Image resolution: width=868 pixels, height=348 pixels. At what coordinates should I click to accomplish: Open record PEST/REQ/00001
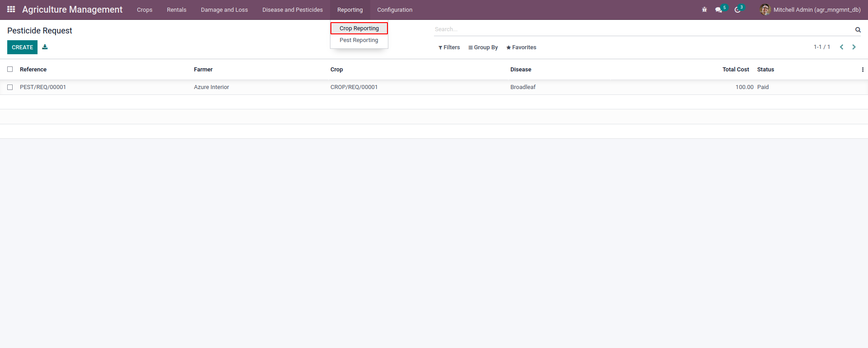tap(43, 87)
